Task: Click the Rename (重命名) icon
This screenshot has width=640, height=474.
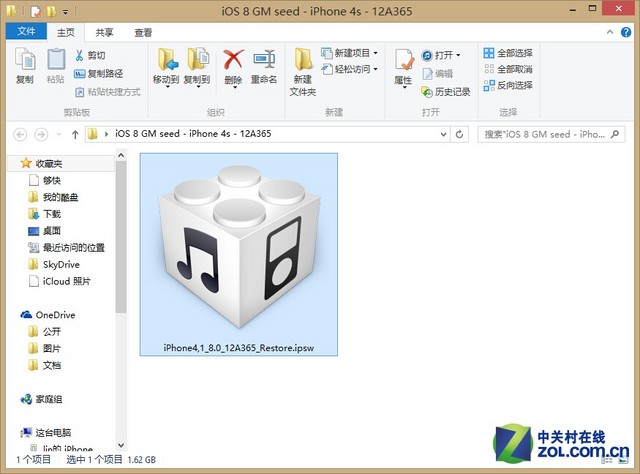Action: (264, 65)
